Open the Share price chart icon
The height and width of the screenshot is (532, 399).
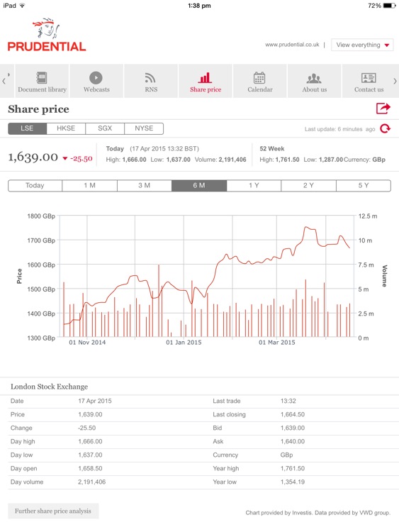(x=205, y=78)
